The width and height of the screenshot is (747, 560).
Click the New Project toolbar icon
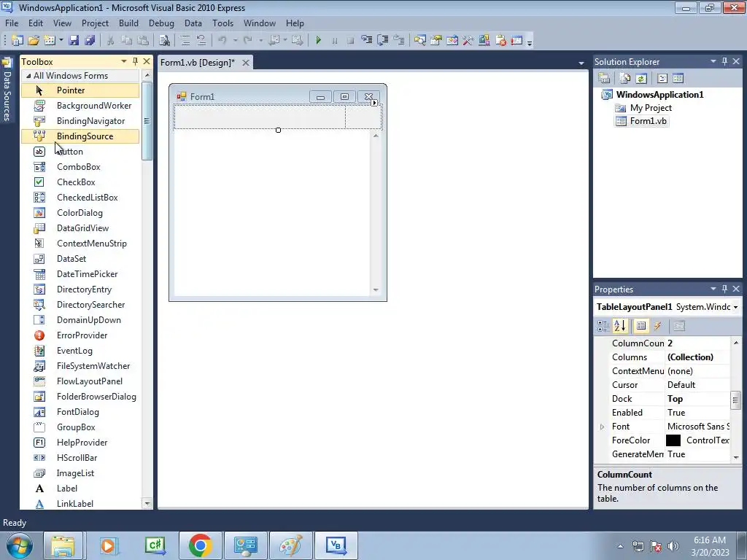pyautogui.click(x=18, y=41)
